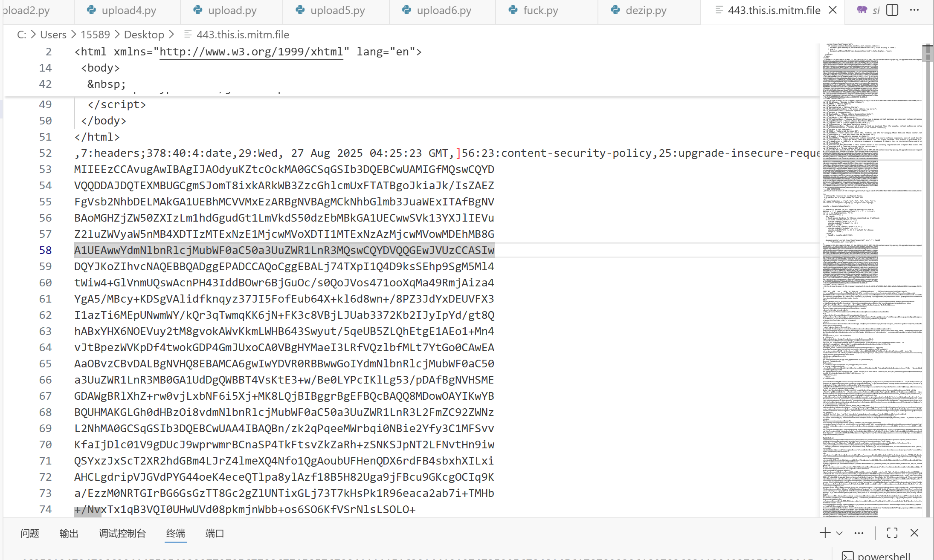
Task: Open editor more actions ellipsis menu
Action: 914,10
